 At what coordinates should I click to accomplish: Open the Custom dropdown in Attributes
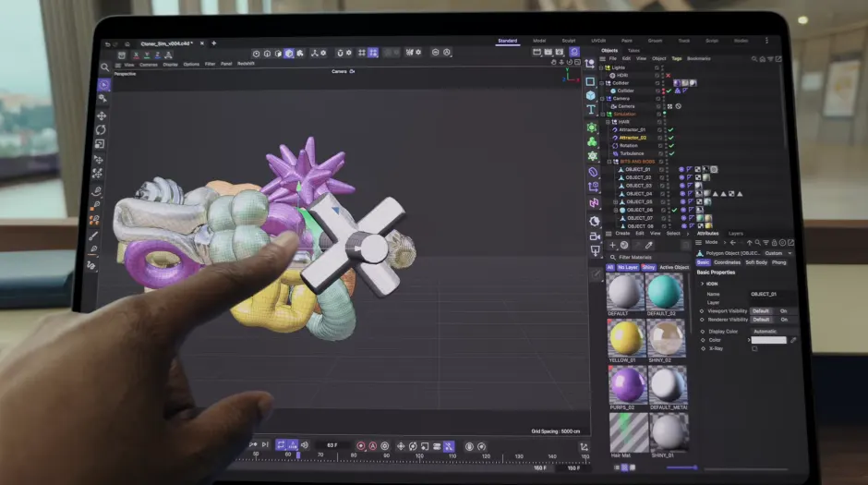pyautogui.click(x=778, y=253)
